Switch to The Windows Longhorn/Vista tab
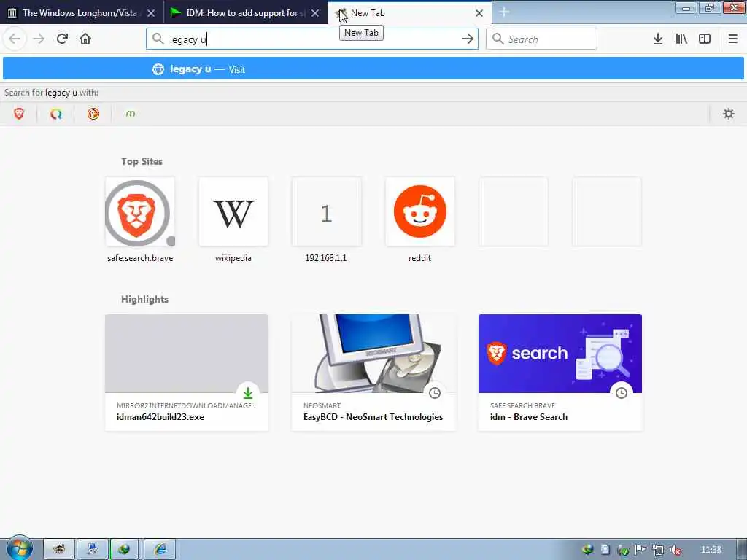The image size is (747, 560). 79,13
